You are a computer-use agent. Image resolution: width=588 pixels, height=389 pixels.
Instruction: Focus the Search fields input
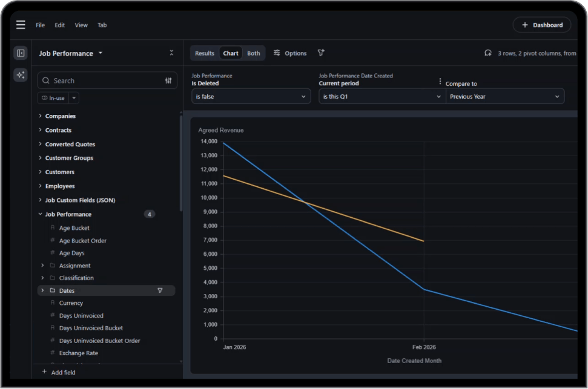coord(107,80)
